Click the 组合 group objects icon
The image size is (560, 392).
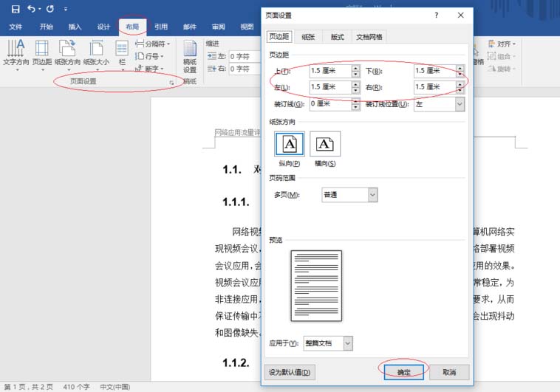pos(501,56)
